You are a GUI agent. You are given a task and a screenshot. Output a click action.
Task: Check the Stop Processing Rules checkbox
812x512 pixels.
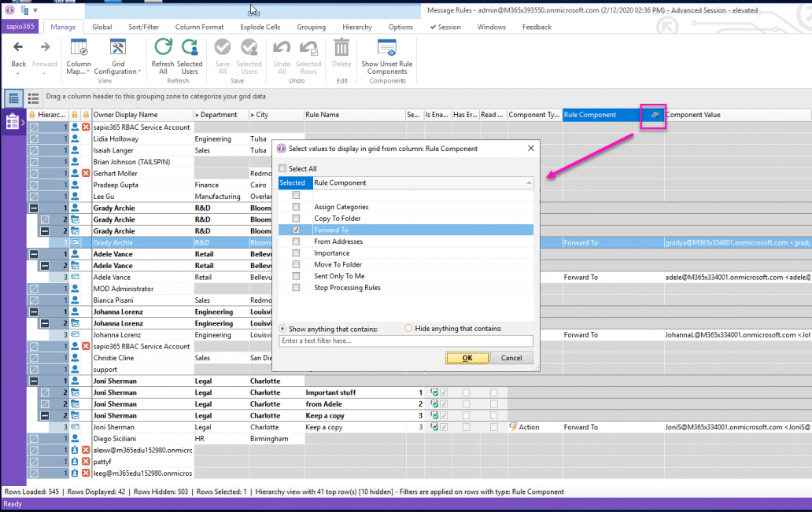pyautogui.click(x=296, y=287)
